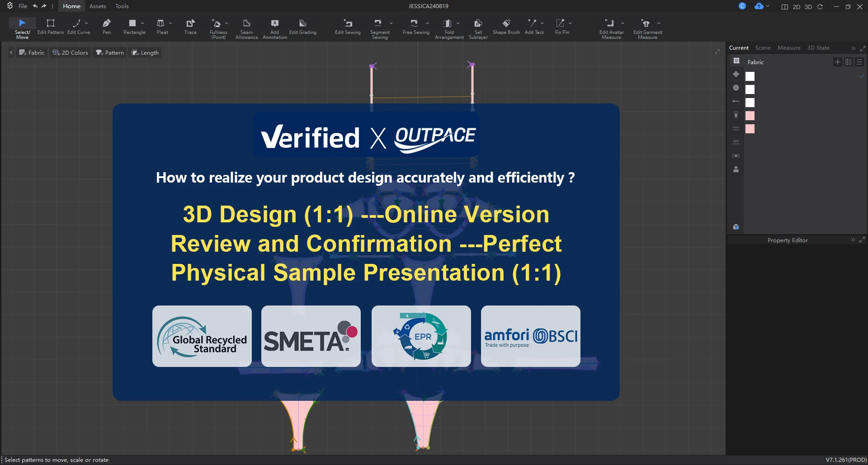The image size is (868, 465).
Task: Toggle split 2D/3D window layout
Action: coord(785,7)
